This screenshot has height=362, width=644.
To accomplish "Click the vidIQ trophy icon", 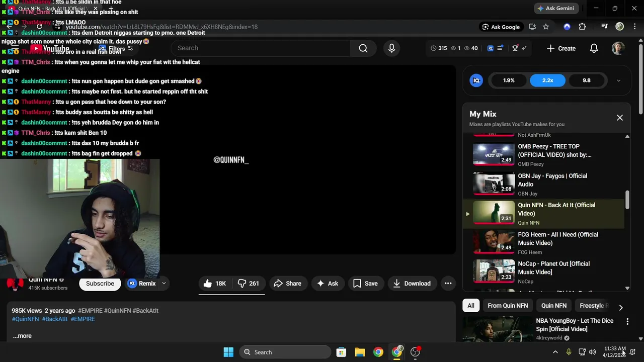I will pos(515,48).
